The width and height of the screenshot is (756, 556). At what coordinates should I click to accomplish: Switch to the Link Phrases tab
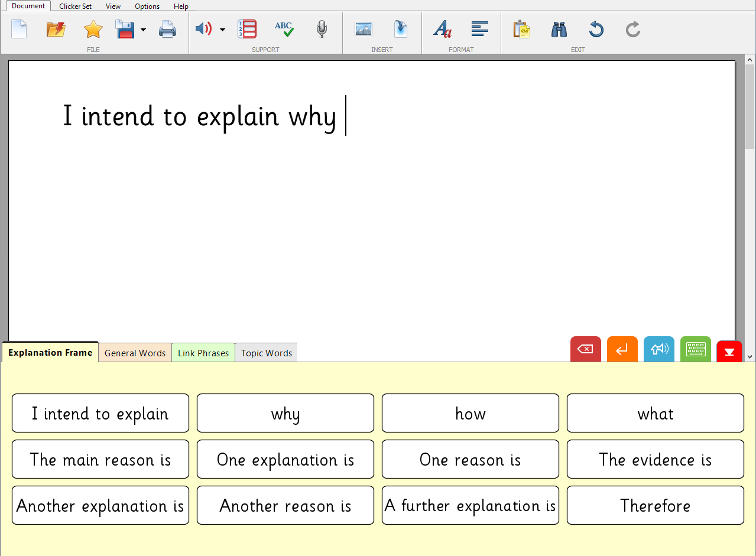coord(203,353)
